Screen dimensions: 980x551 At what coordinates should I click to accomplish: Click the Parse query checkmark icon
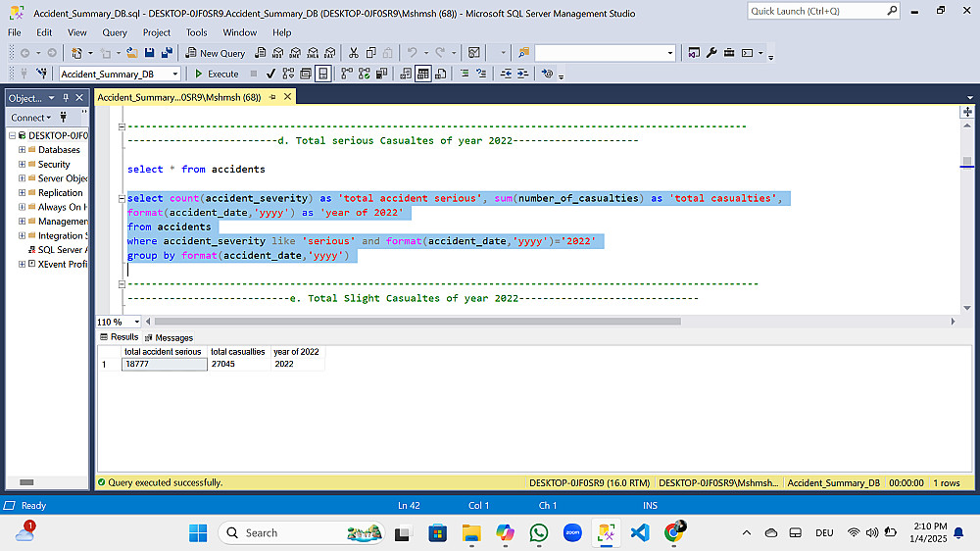pyautogui.click(x=270, y=74)
